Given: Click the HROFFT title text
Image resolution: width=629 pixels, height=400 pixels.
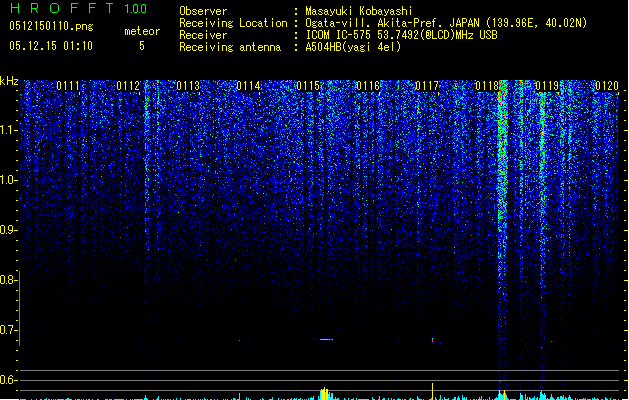Looking at the screenshot, I should 62,8.
